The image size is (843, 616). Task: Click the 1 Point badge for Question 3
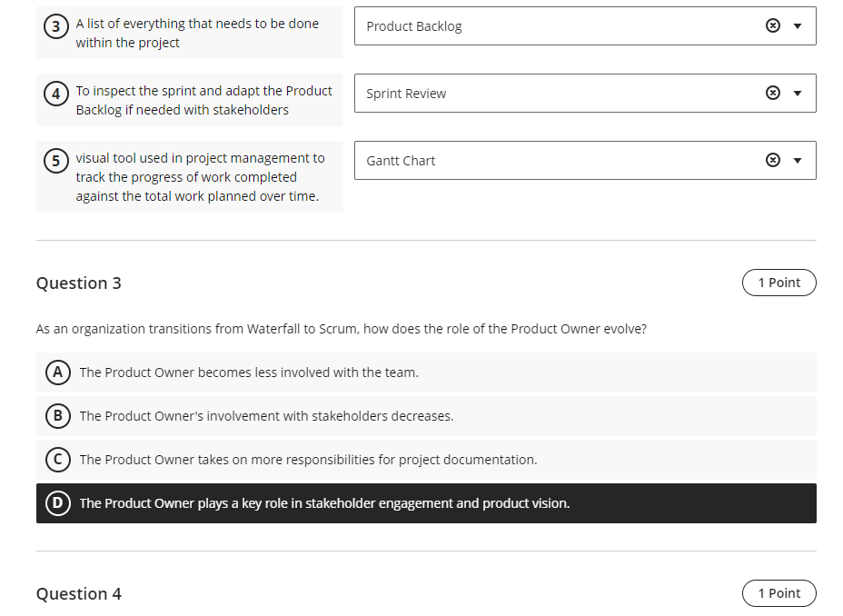779,283
